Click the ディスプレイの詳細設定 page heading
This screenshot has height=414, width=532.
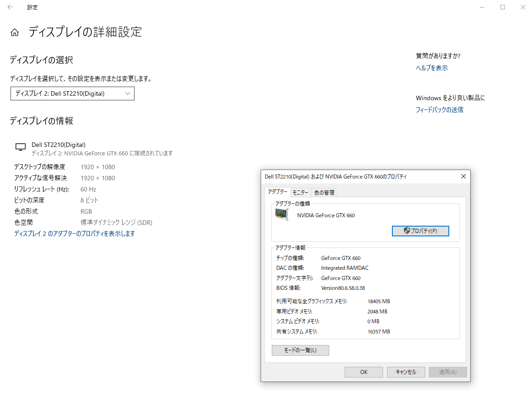(85, 32)
